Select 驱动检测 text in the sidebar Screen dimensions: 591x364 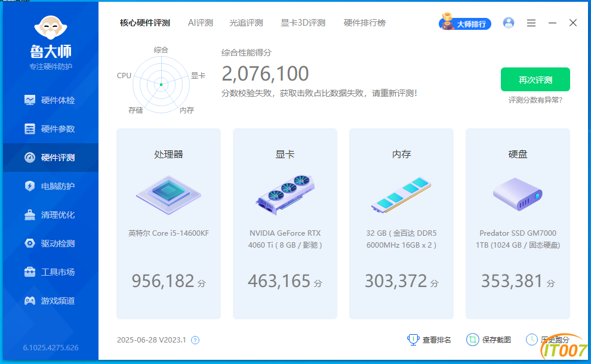[58, 243]
